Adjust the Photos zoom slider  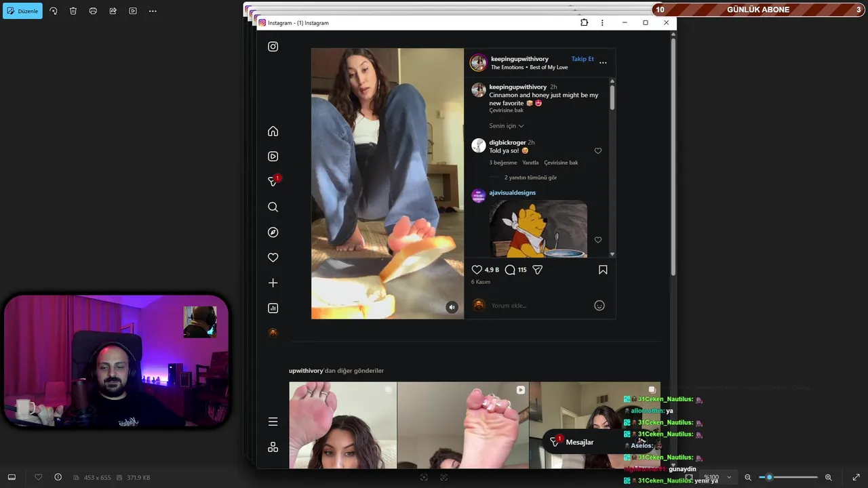tap(788, 477)
